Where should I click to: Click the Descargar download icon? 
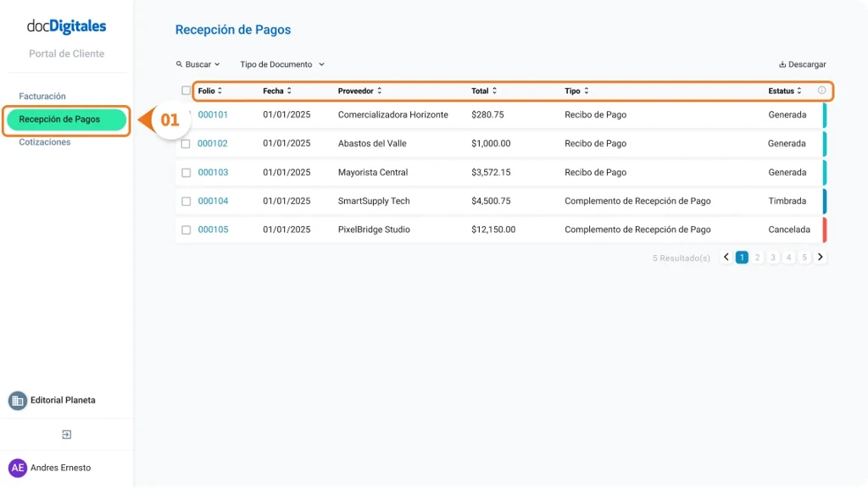(x=782, y=64)
